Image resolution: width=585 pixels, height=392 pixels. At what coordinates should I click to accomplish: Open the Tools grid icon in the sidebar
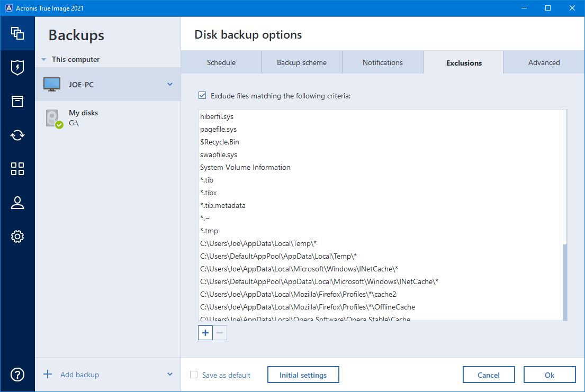17,169
